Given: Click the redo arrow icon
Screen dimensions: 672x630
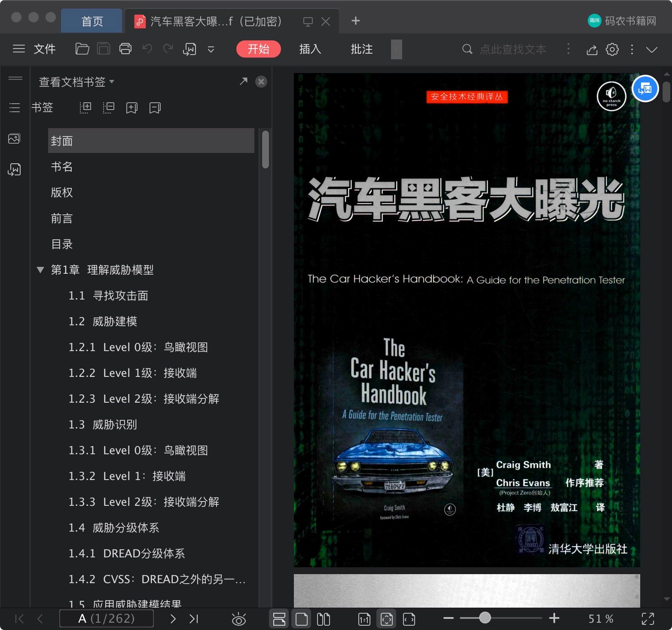Looking at the screenshot, I should pos(168,49).
